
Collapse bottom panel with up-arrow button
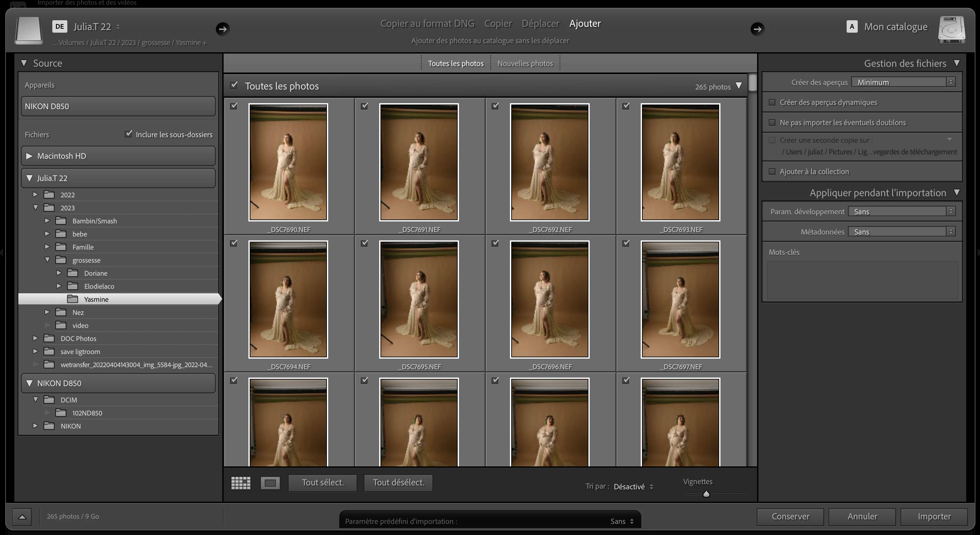click(22, 516)
